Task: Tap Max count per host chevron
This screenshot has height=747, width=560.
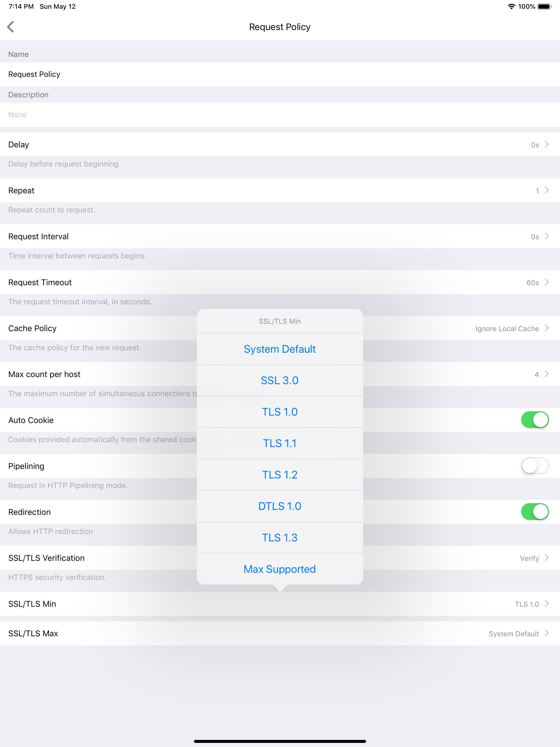Action: (547, 374)
